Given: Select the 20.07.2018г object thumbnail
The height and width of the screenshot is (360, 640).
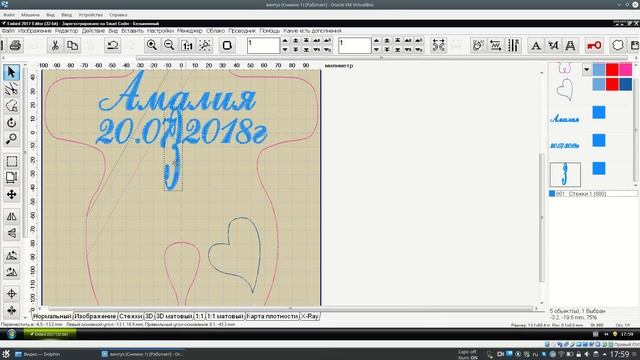Looking at the screenshot, I should click(565, 145).
